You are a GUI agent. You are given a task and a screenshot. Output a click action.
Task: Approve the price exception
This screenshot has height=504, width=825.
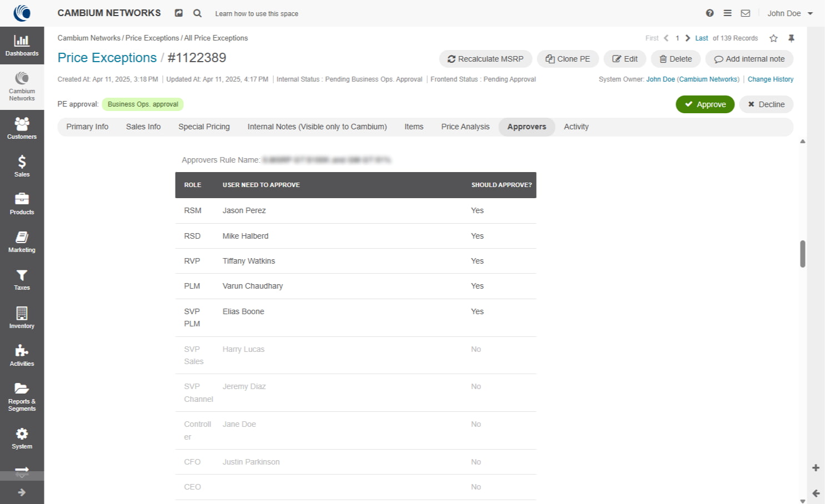pos(705,104)
